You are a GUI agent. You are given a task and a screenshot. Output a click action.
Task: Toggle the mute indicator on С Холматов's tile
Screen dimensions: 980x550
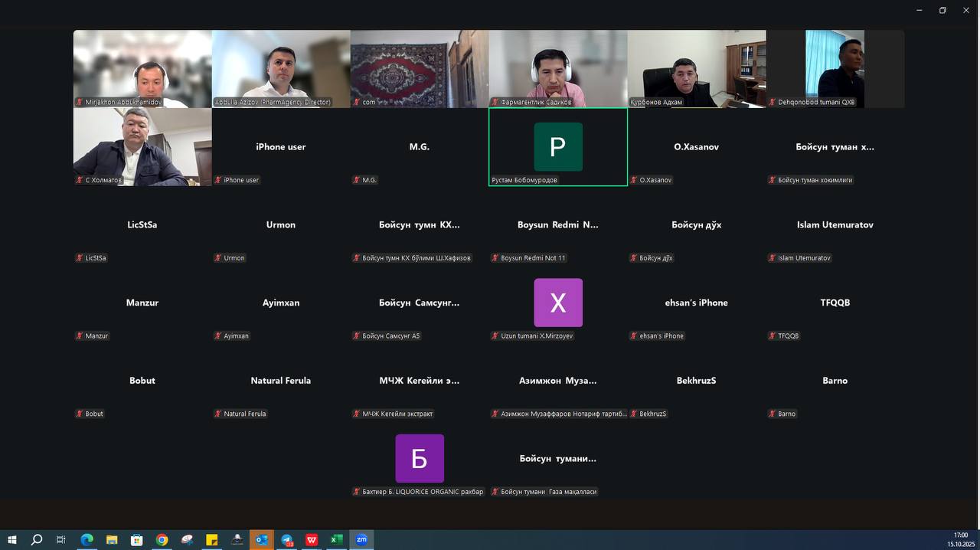click(x=79, y=180)
